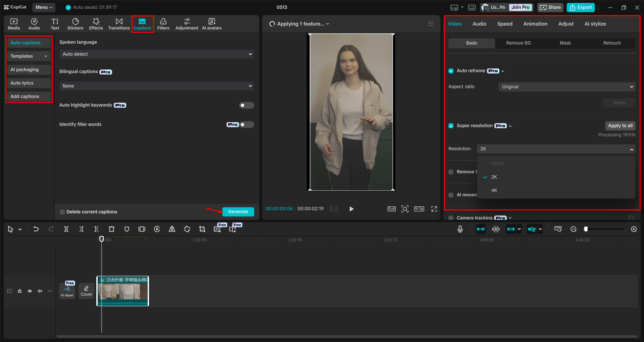Open the Transitions panel

[119, 23]
